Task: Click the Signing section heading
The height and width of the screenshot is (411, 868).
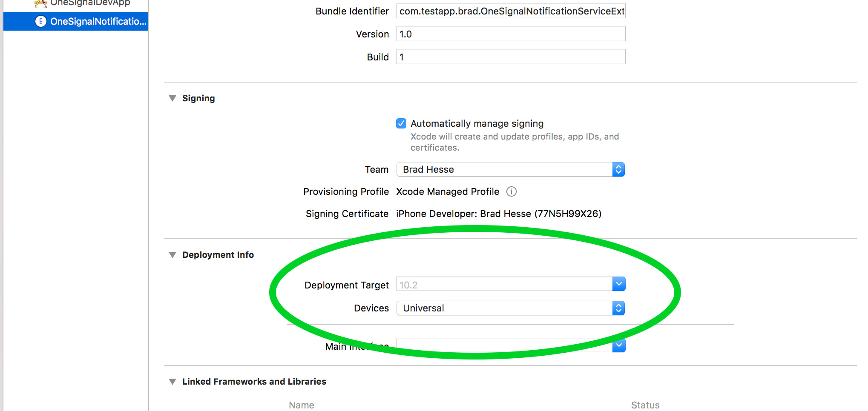Action: tap(198, 98)
